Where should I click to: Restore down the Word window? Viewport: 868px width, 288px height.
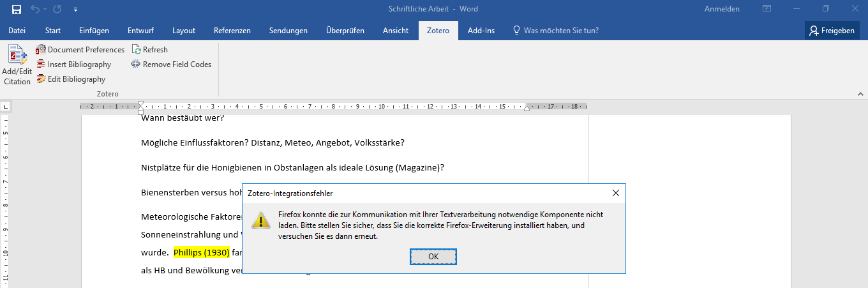(x=826, y=9)
